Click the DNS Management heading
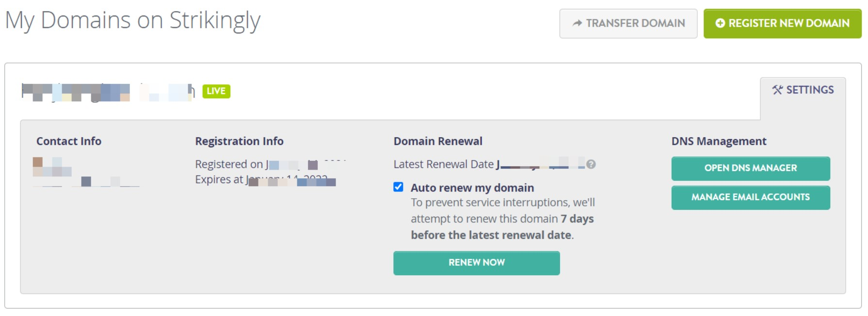This screenshot has width=868, height=316. click(719, 141)
